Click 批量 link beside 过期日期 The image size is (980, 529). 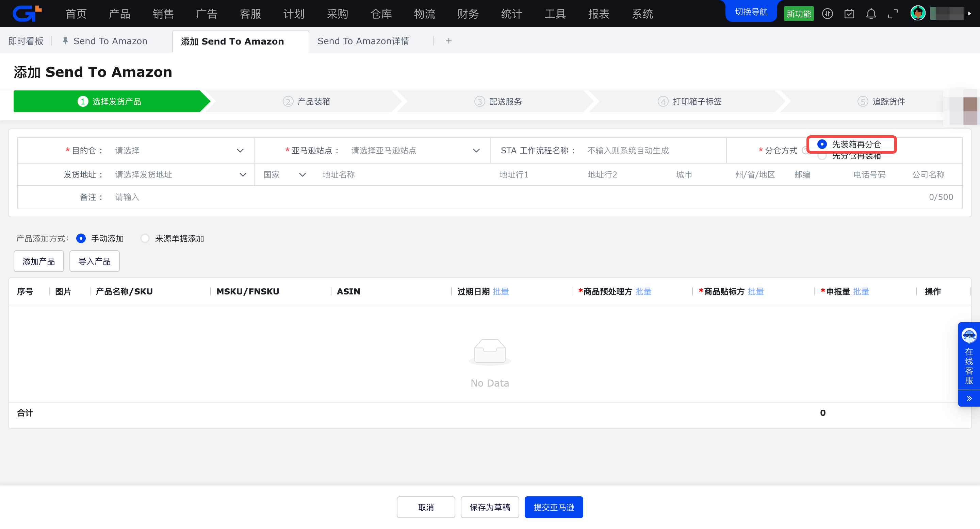coord(501,291)
